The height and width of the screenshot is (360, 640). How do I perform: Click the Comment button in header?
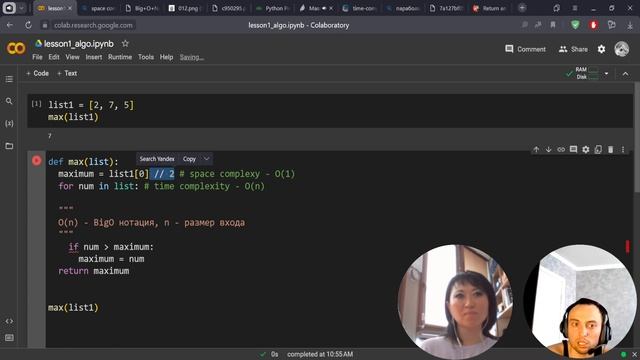point(525,49)
